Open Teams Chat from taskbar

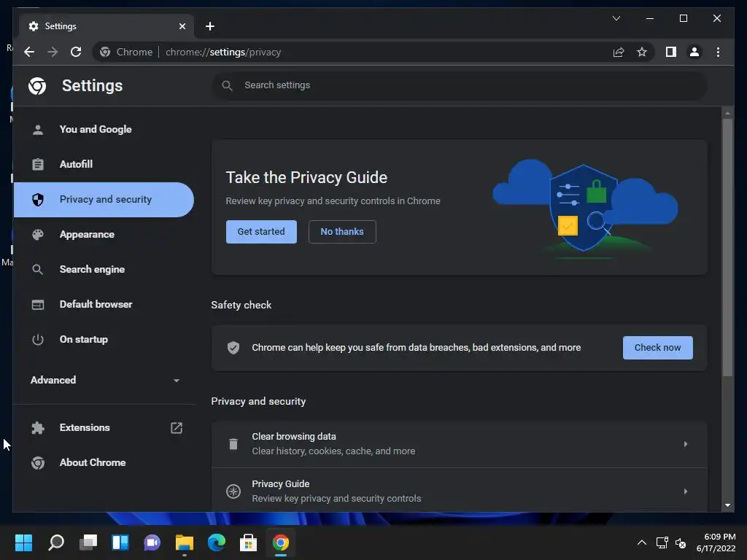(x=152, y=542)
